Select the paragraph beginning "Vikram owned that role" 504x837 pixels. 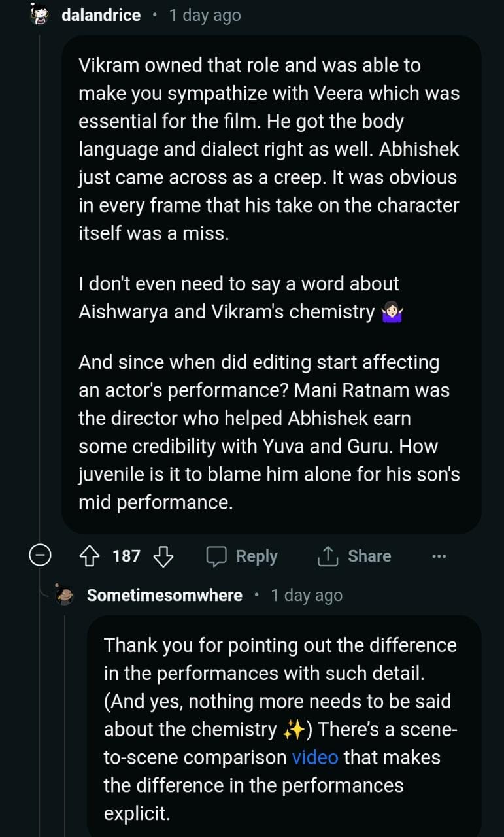point(269,149)
